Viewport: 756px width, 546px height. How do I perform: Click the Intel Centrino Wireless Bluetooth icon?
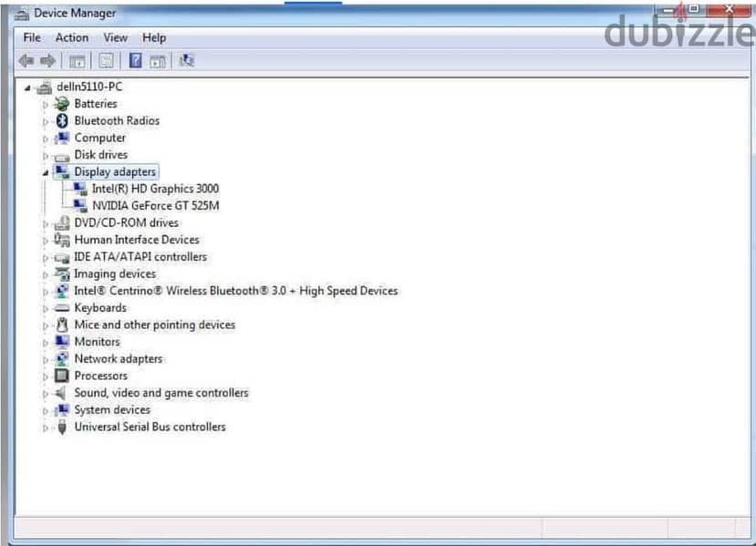[62, 291]
